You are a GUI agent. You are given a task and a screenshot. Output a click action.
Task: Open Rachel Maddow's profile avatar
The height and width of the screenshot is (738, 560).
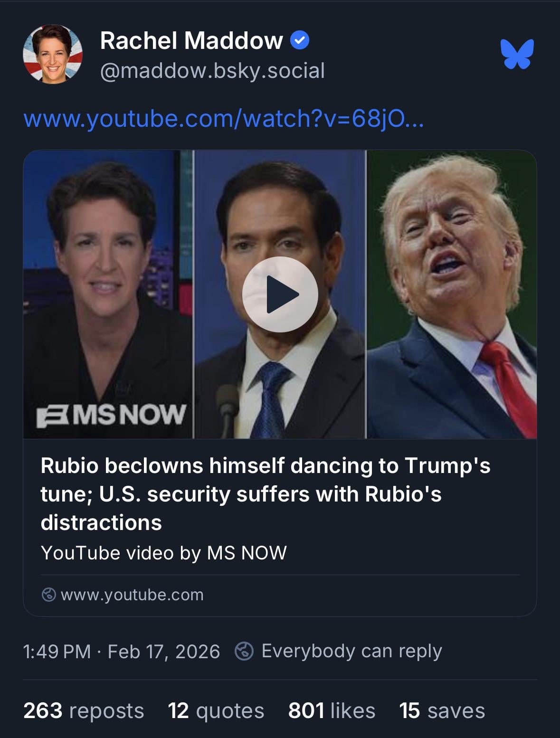pyautogui.click(x=53, y=54)
